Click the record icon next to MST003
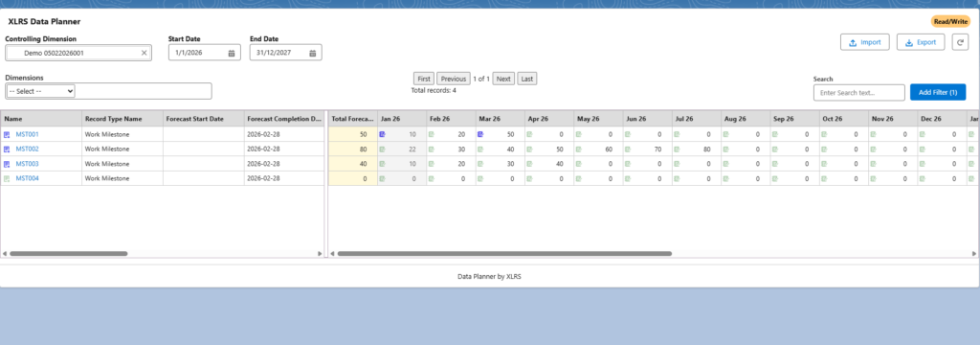The height and width of the screenshot is (345, 980). pyautogui.click(x=7, y=164)
